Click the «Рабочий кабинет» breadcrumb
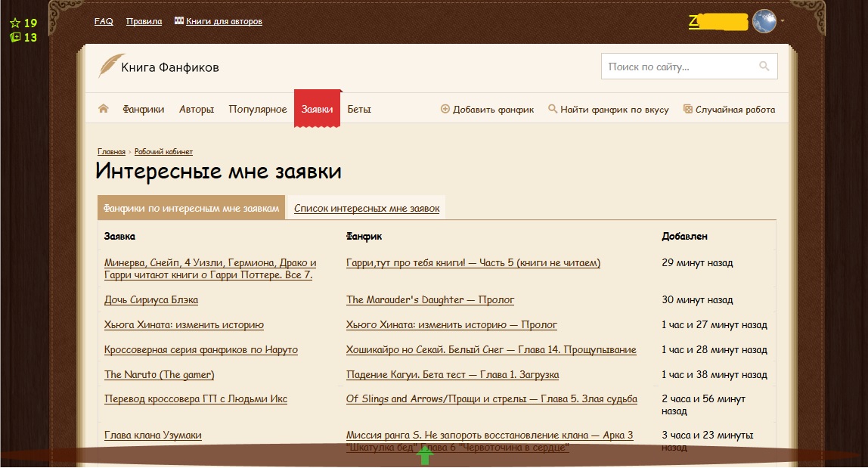868x468 pixels. [163, 151]
